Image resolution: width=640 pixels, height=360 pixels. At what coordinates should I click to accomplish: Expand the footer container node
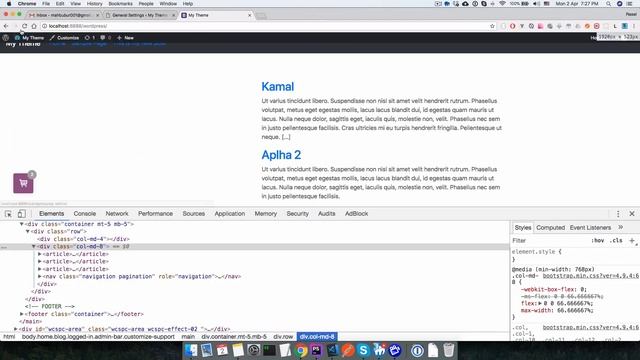22,314
